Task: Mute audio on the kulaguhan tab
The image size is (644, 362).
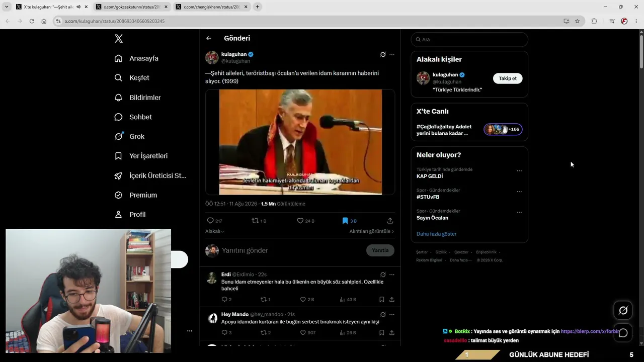Action: point(78,7)
